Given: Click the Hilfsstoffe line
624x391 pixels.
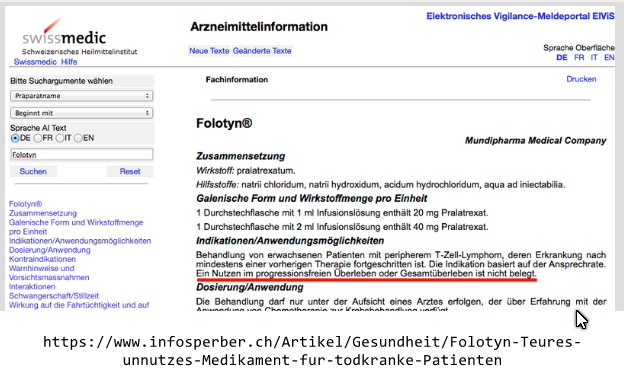Looking at the screenshot, I should 380,185.
